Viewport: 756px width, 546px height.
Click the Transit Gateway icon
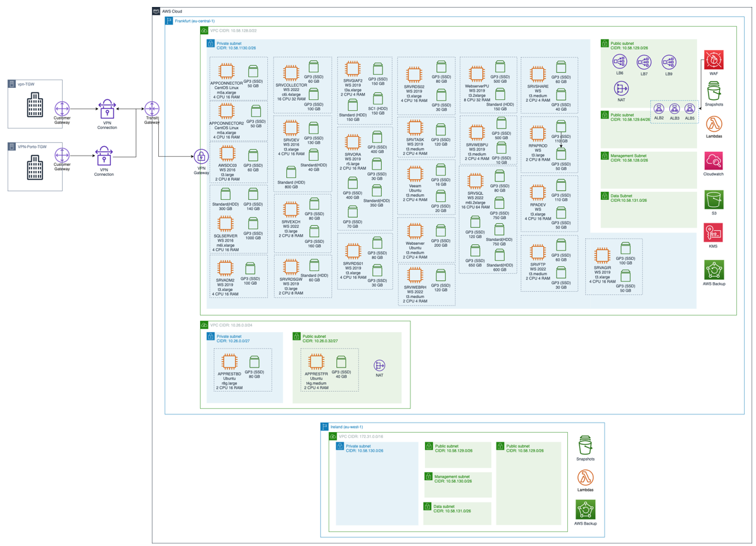click(x=152, y=109)
